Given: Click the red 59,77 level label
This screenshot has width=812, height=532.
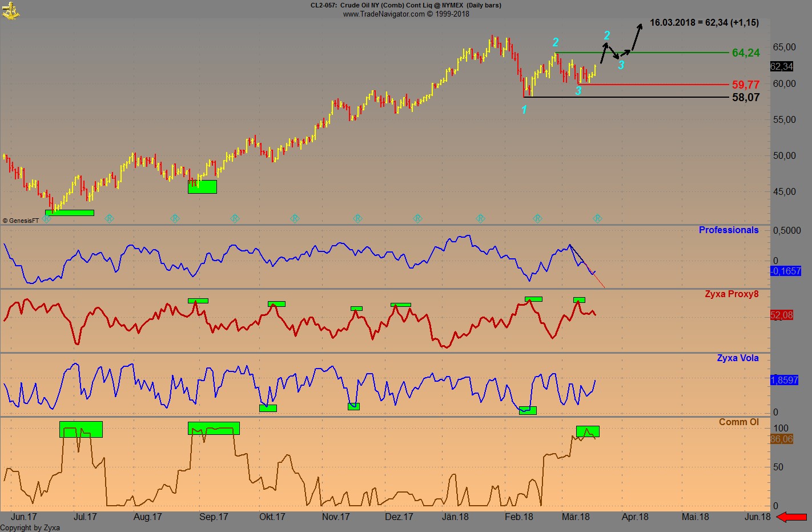Looking at the screenshot, I should coord(746,85).
